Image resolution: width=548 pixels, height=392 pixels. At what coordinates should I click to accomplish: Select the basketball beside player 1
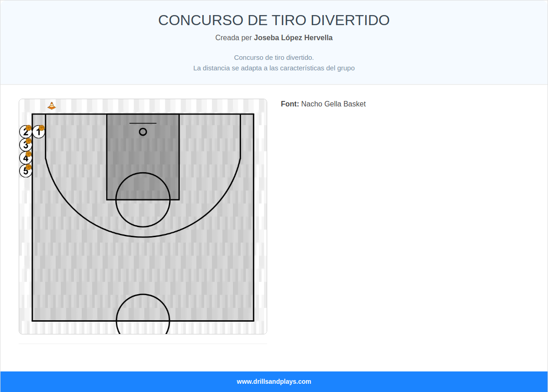point(42,128)
